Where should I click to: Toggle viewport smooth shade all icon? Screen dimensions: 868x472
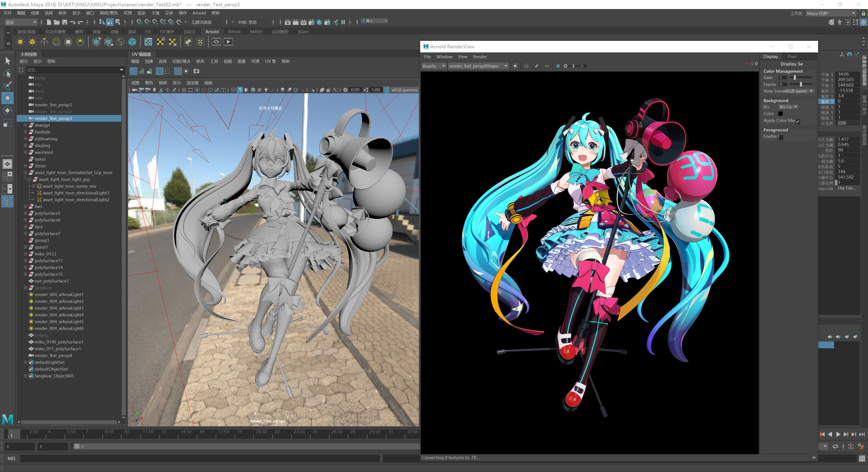pyautogui.click(x=240, y=90)
